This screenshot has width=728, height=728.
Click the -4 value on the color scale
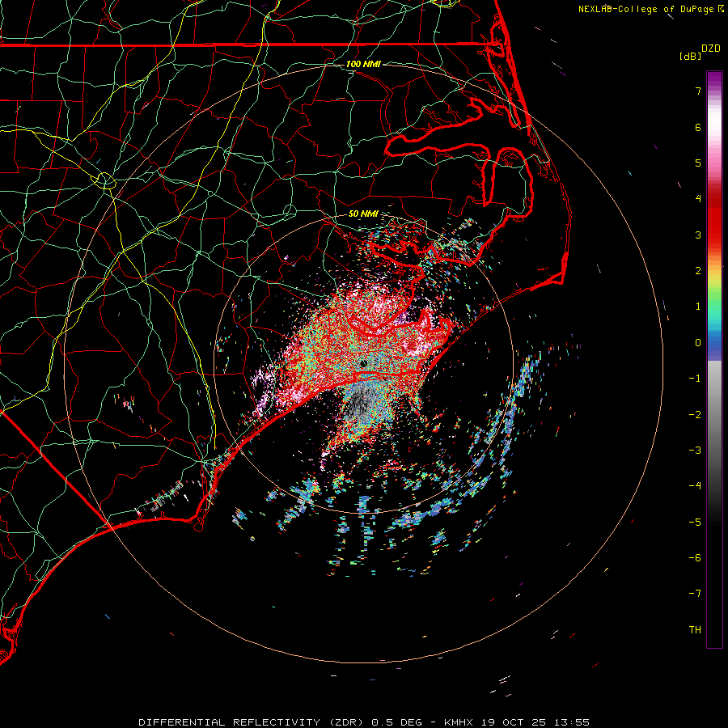pos(695,486)
